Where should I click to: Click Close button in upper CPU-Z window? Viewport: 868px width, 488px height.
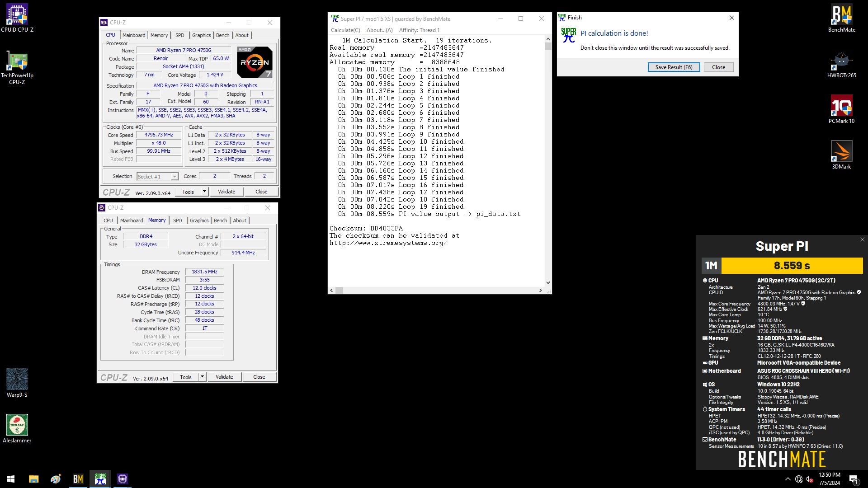coord(261,192)
